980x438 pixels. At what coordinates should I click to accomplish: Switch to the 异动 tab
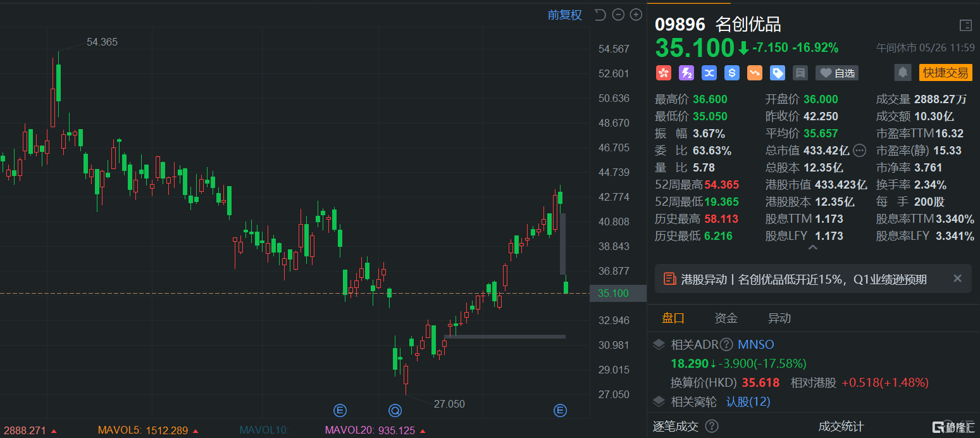point(779,318)
